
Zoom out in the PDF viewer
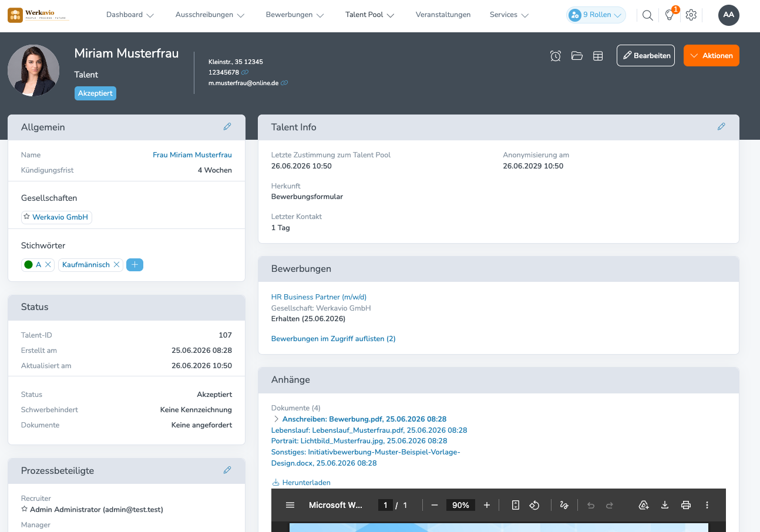pos(435,505)
